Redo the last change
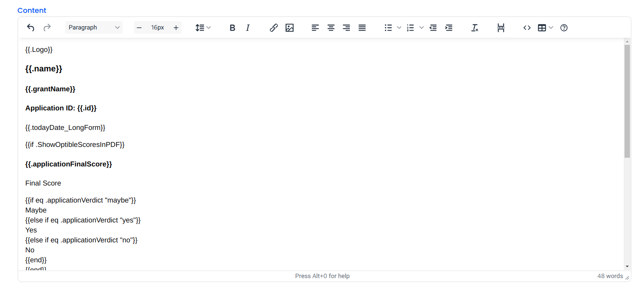 coord(47,27)
